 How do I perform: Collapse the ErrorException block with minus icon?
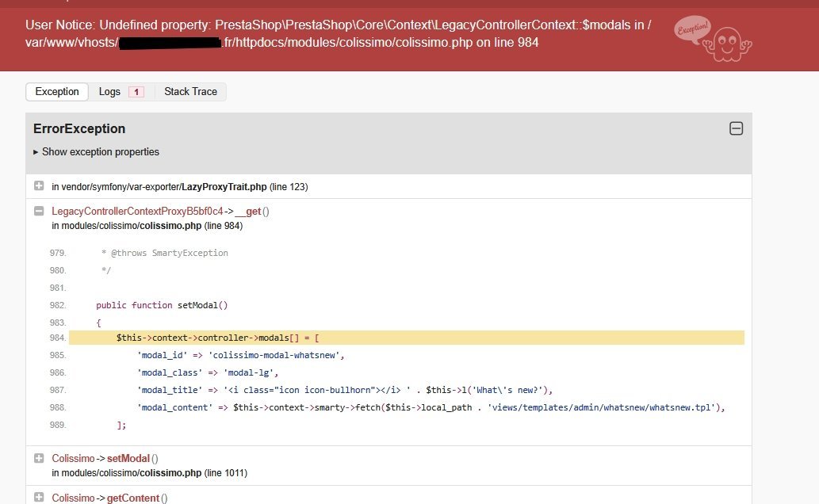[736, 128]
